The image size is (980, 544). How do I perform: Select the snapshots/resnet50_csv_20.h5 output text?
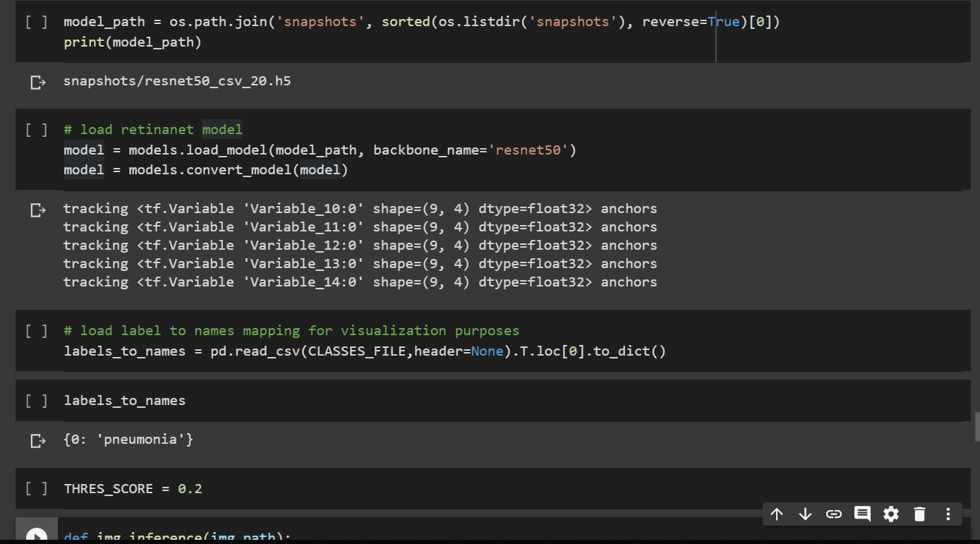(x=176, y=80)
